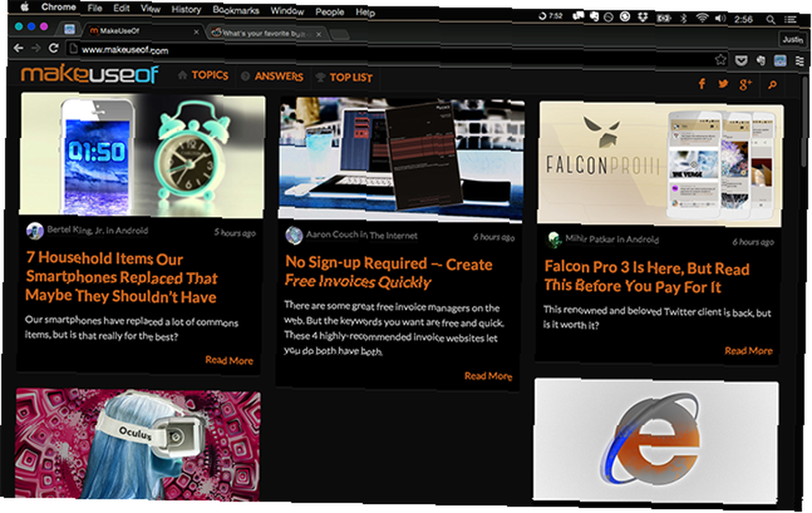Visit MakeUseOf's Facebook page
Image resolution: width=812 pixels, height=513 pixels.
click(702, 84)
